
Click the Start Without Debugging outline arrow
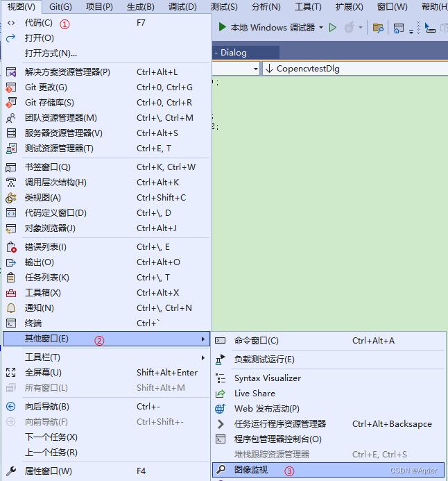pos(333,28)
